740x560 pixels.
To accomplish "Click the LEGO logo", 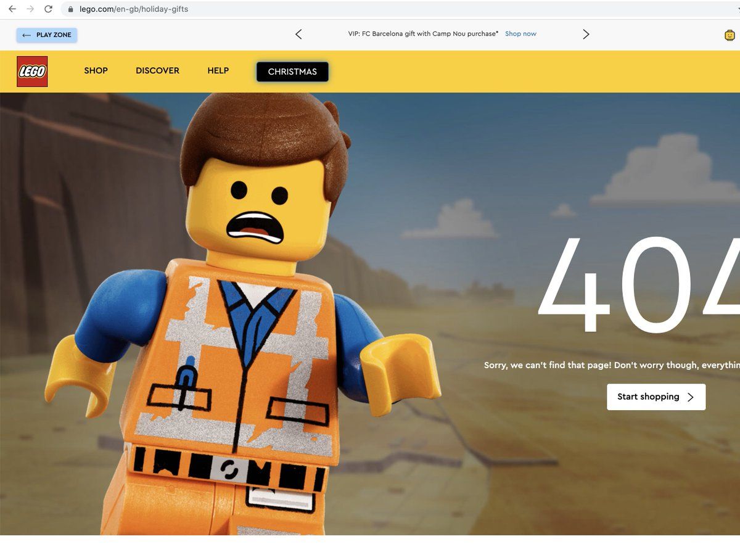I will tap(32, 72).
